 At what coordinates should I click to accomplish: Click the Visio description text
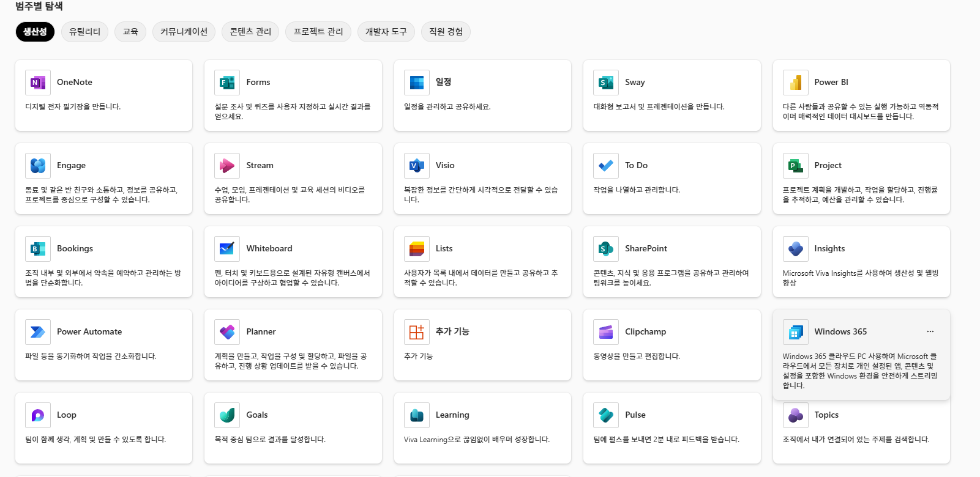481,194
